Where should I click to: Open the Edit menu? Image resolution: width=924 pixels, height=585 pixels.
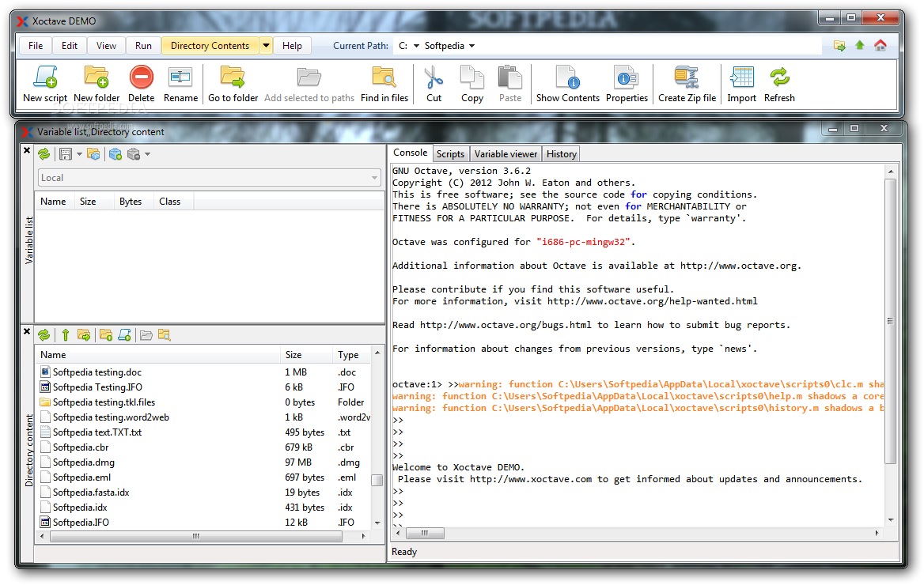tap(70, 45)
